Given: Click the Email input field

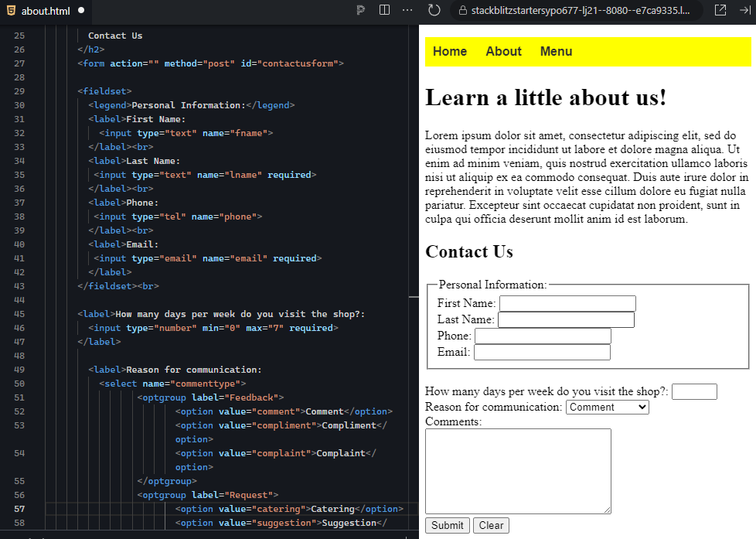Looking at the screenshot, I should [542, 353].
